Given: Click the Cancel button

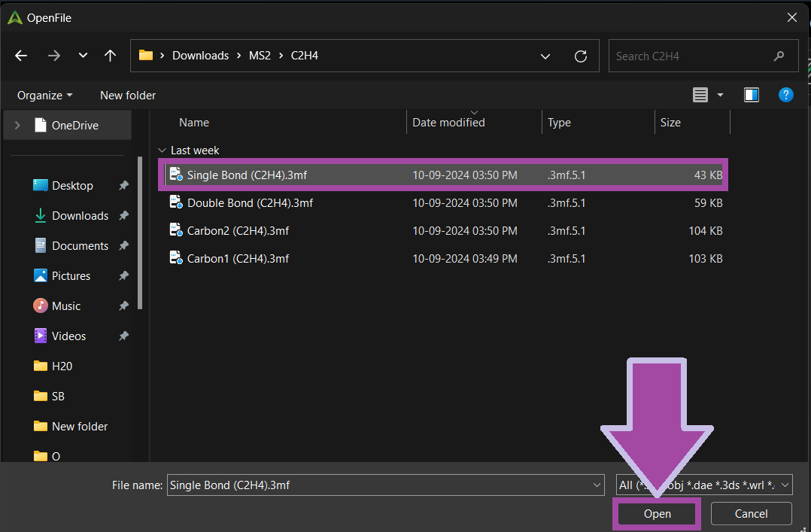Looking at the screenshot, I should pos(751,514).
